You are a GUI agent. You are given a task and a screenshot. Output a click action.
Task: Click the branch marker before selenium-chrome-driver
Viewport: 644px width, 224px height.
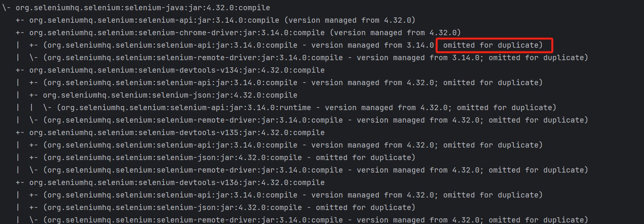(x=20, y=33)
